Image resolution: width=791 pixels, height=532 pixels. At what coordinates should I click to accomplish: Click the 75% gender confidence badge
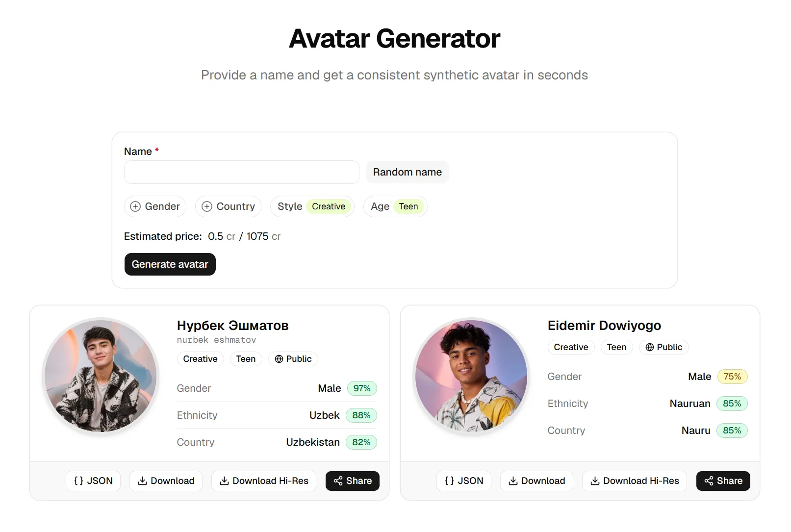tap(732, 377)
